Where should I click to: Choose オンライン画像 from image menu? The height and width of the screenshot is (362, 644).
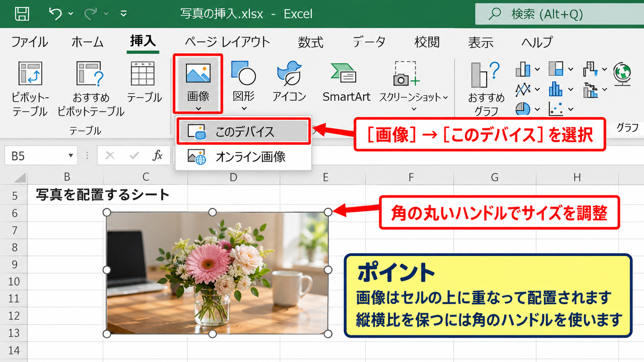coord(243,157)
